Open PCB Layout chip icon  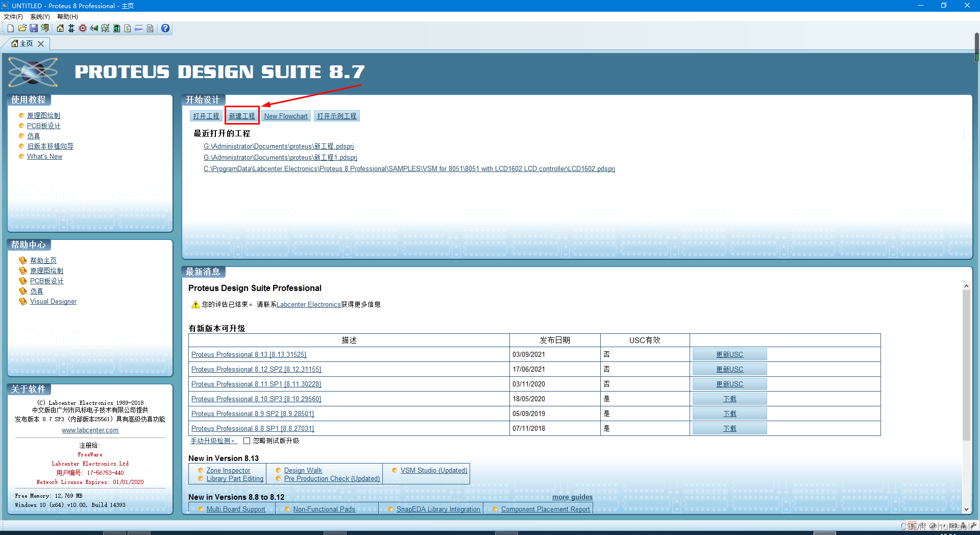pyautogui.click(x=83, y=28)
